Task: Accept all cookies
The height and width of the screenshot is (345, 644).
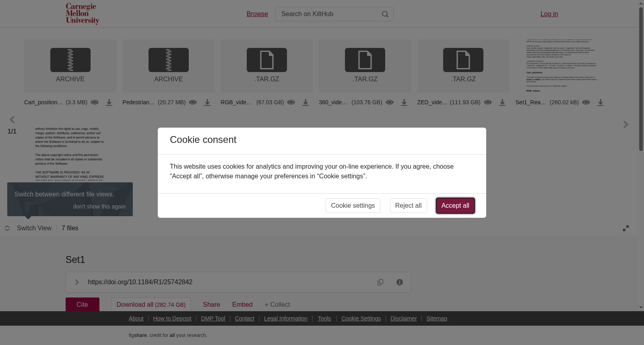Action: pyautogui.click(x=455, y=206)
